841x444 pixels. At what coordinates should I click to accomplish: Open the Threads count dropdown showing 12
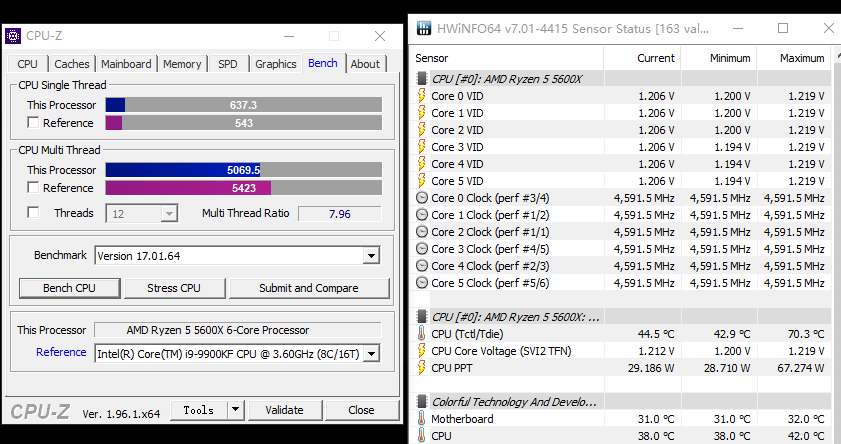click(169, 214)
